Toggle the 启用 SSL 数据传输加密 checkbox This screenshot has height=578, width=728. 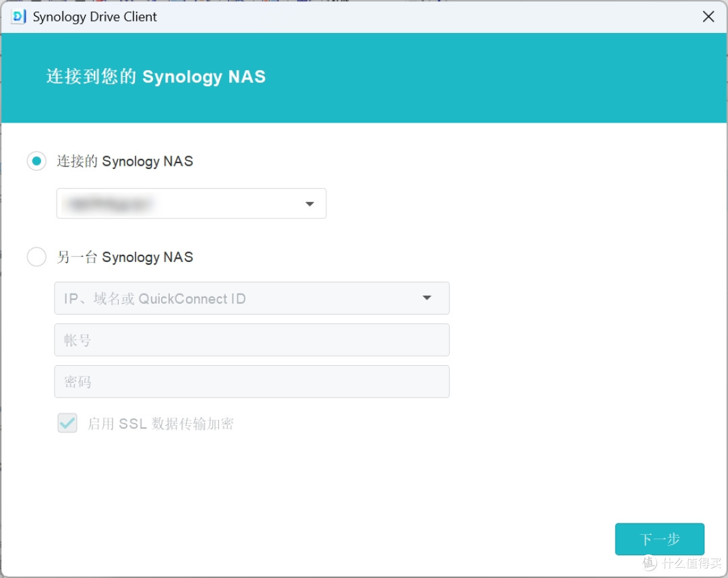(x=67, y=423)
